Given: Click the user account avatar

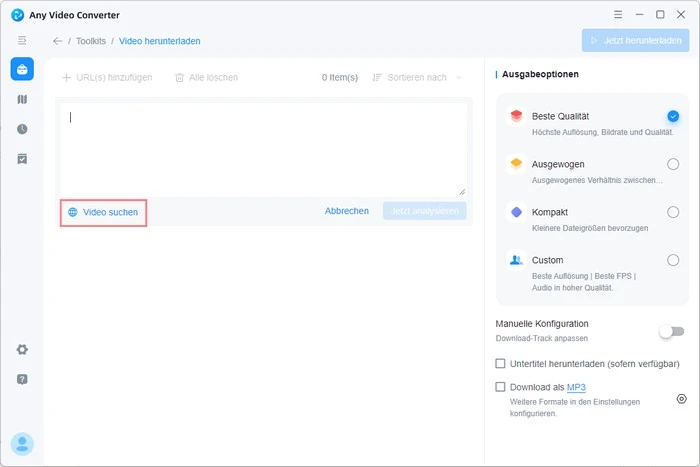Looking at the screenshot, I should click(x=22, y=443).
